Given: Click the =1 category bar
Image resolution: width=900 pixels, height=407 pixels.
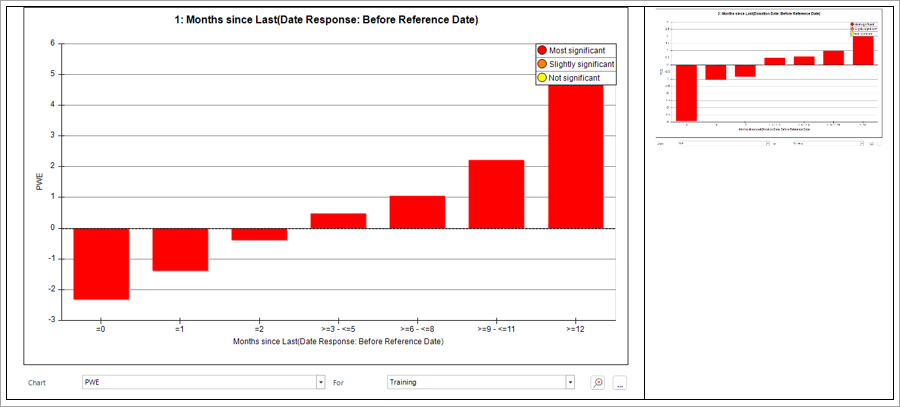Looking at the screenshot, I should (180, 250).
